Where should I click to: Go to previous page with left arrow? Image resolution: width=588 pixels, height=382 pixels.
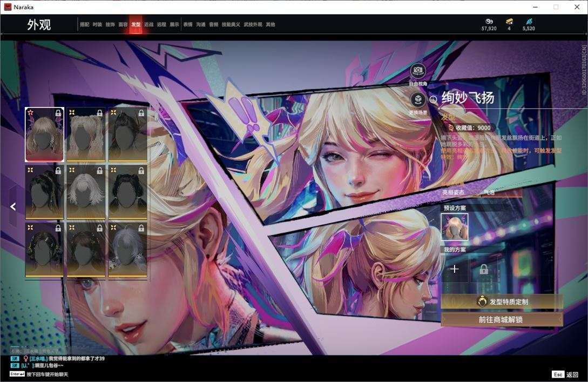(x=13, y=206)
